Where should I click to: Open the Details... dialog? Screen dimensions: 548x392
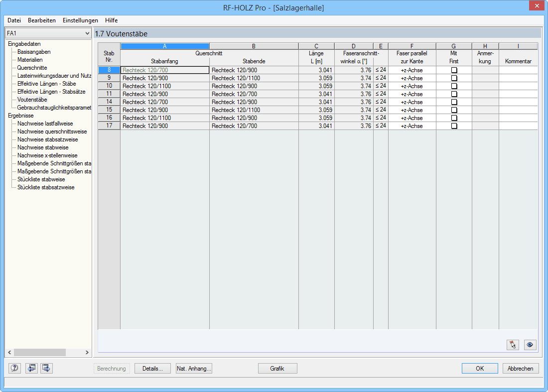pyautogui.click(x=153, y=368)
